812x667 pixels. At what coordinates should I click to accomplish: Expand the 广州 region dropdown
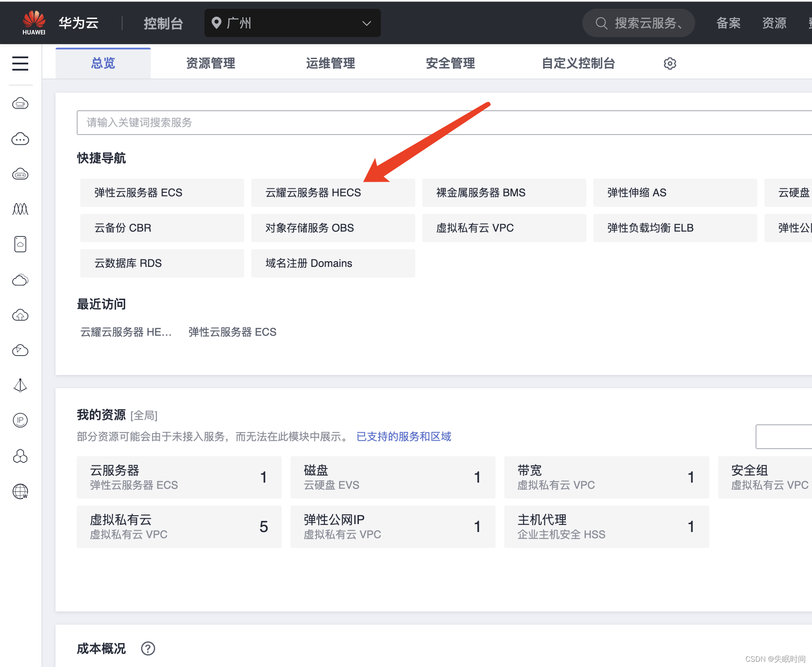(293, 23)
